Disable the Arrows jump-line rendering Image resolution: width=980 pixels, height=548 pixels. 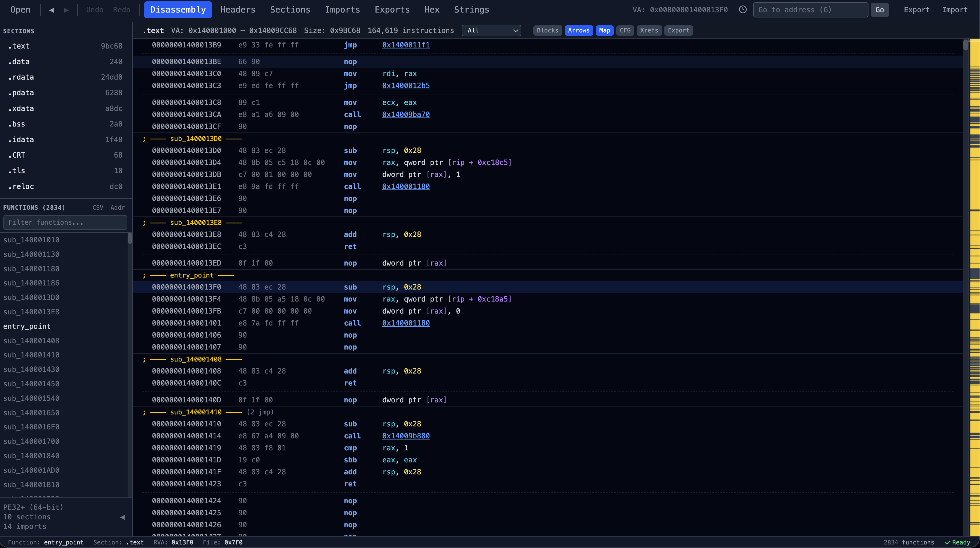coord(579,31)
